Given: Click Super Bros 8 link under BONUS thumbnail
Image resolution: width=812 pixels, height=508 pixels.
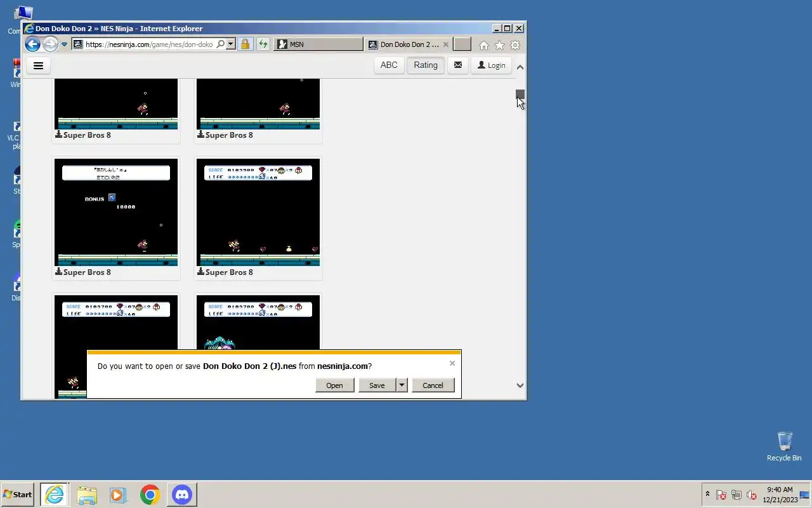Looking at the screenshot, I should point(87,272).
